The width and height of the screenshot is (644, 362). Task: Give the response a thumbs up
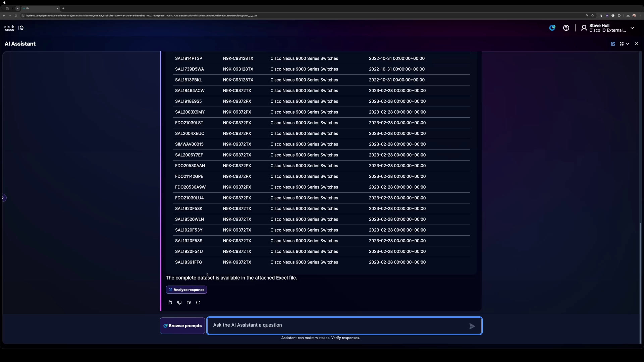[170, 302]
